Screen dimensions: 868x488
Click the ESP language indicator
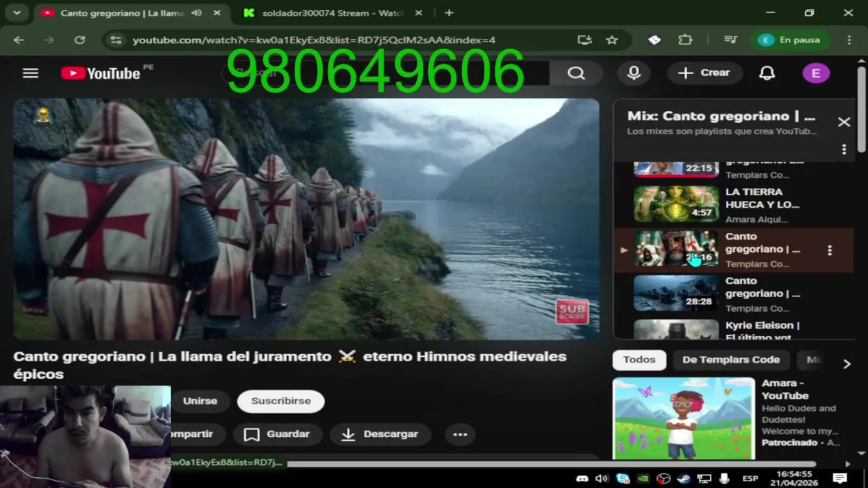click(x=750, y=479)
